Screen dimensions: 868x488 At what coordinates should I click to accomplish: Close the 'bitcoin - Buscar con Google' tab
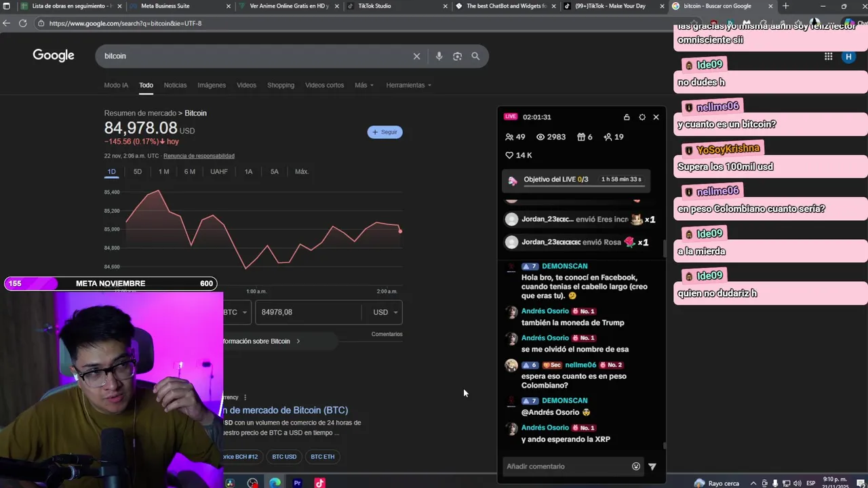tap(770, 6)
